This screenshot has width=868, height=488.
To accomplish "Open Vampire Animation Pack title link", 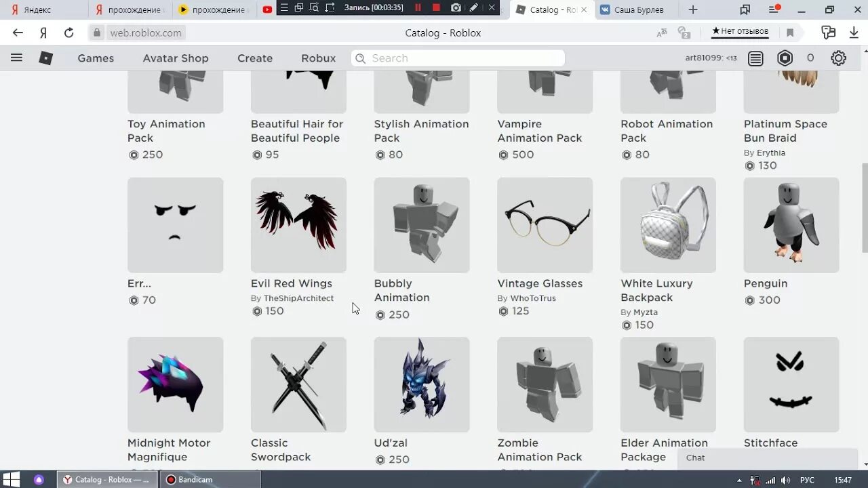I will click(540, 131).
